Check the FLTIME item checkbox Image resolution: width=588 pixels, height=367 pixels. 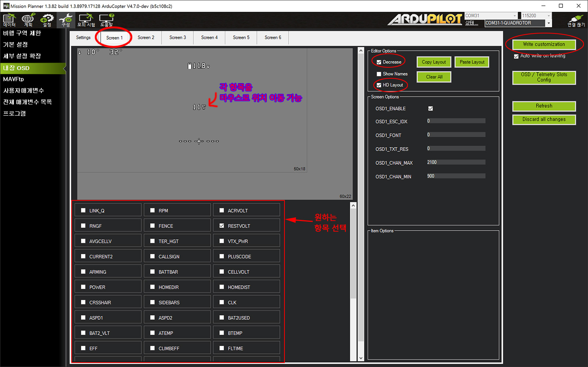coord(222,348)
